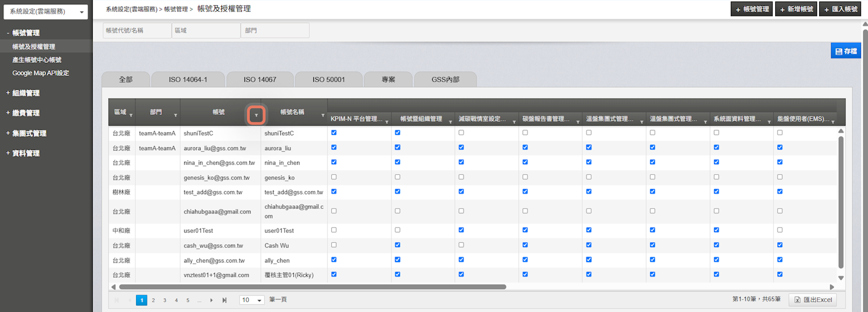
Task: Check KPIM-N box for genesis_ko row
Action: [x=334, y=177]
